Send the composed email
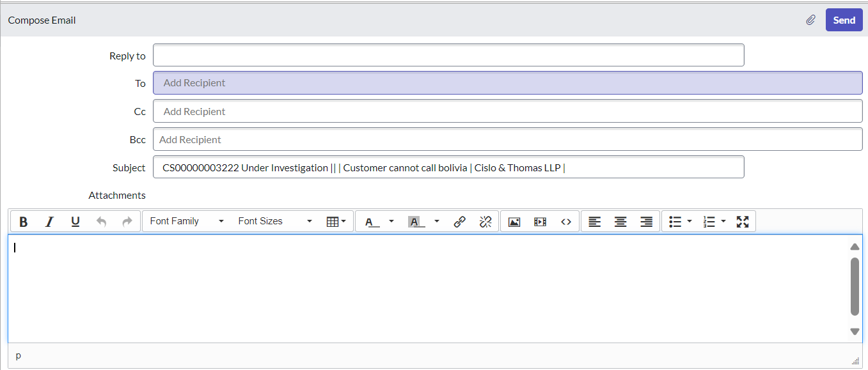 coord(844,20)
